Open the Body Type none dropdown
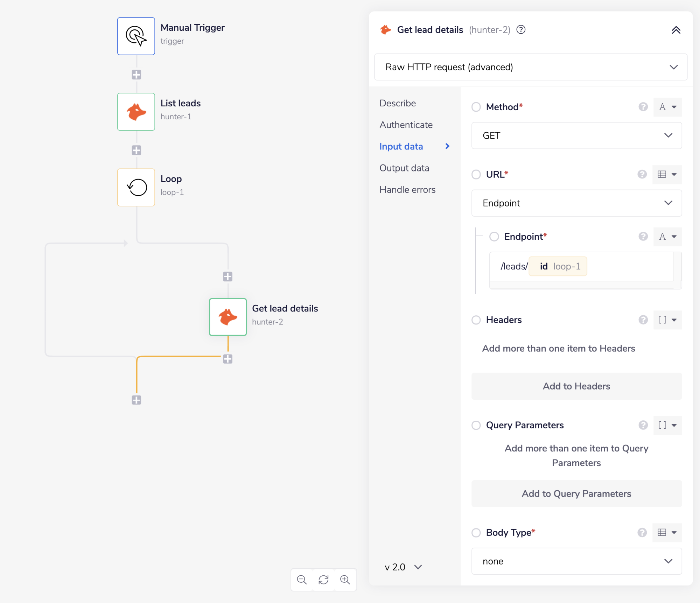Viewport: 700px width, 603px height. 576,561
